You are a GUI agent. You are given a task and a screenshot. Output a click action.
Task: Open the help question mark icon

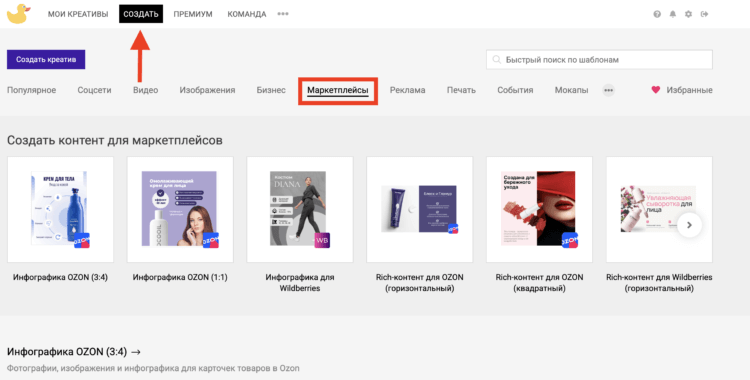coord(657,14)
